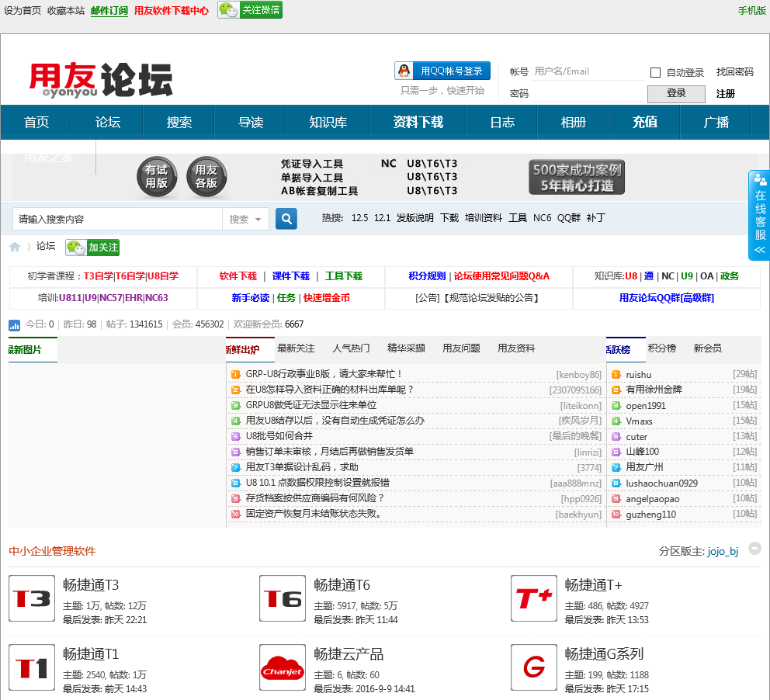Click the 用友各版 round badge
770x700 pixels.
(x=206, y=177)
